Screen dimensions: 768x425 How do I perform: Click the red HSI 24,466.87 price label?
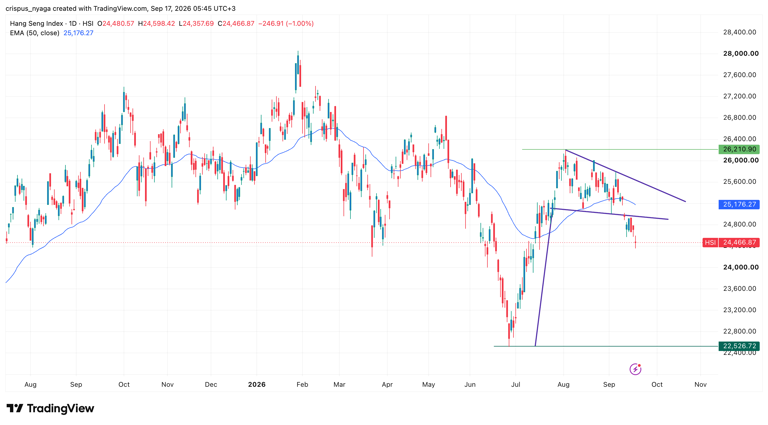731,242
